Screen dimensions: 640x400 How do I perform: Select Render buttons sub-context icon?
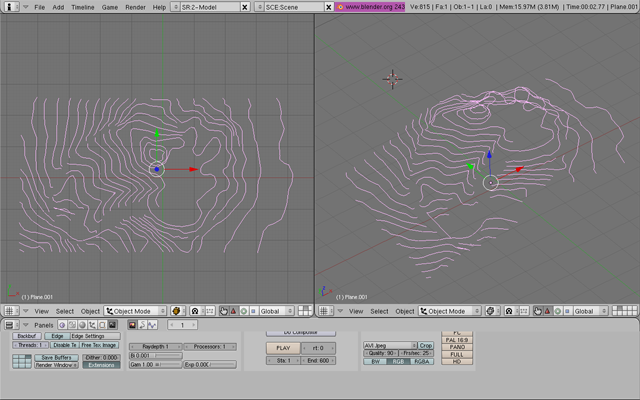point(132,325)
